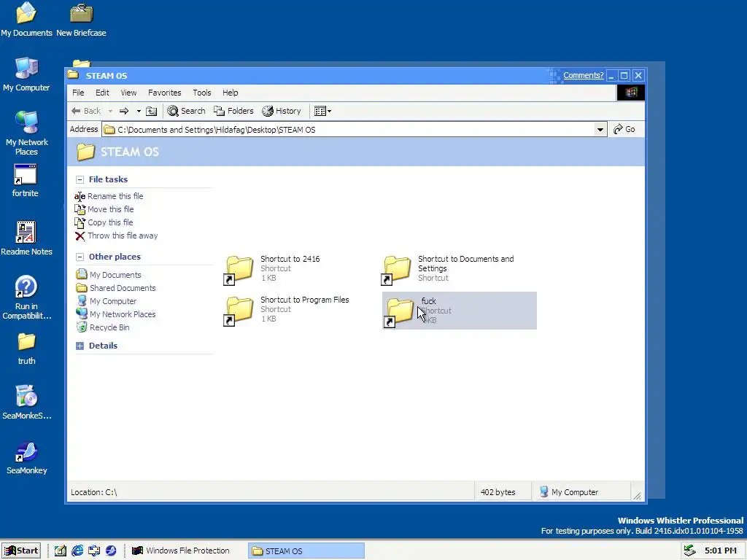This screenshot has width=747, height=560.
Task: Open the Search pane
Action: coord(186,111)
